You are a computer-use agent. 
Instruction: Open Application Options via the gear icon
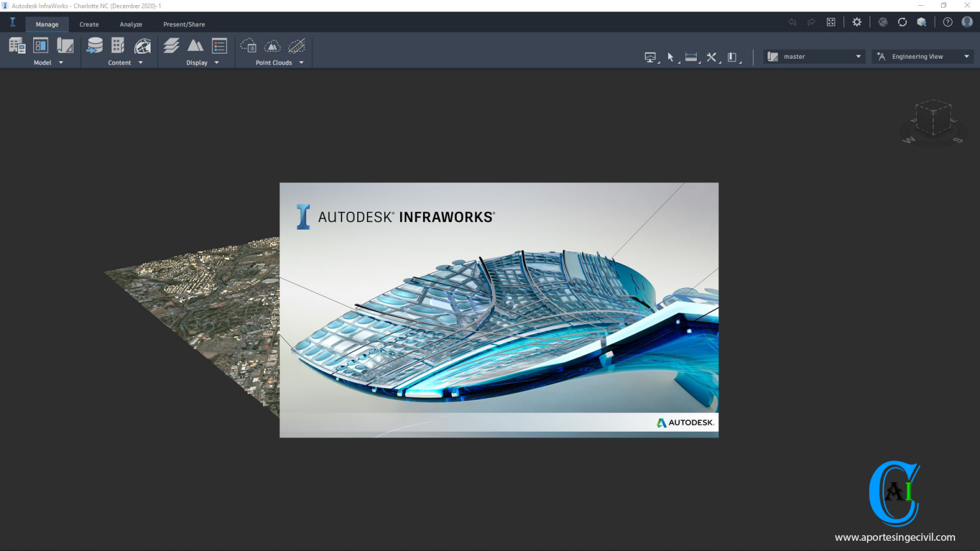[x=857, y=22]
